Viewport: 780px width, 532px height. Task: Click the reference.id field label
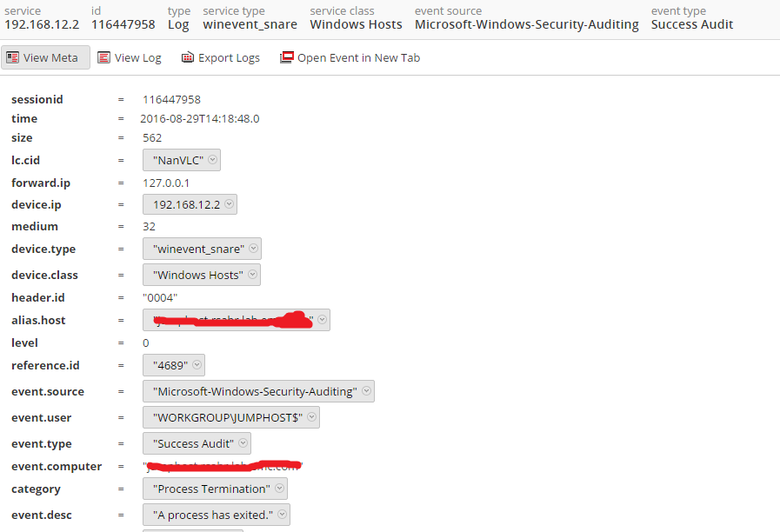pos(45,365)
